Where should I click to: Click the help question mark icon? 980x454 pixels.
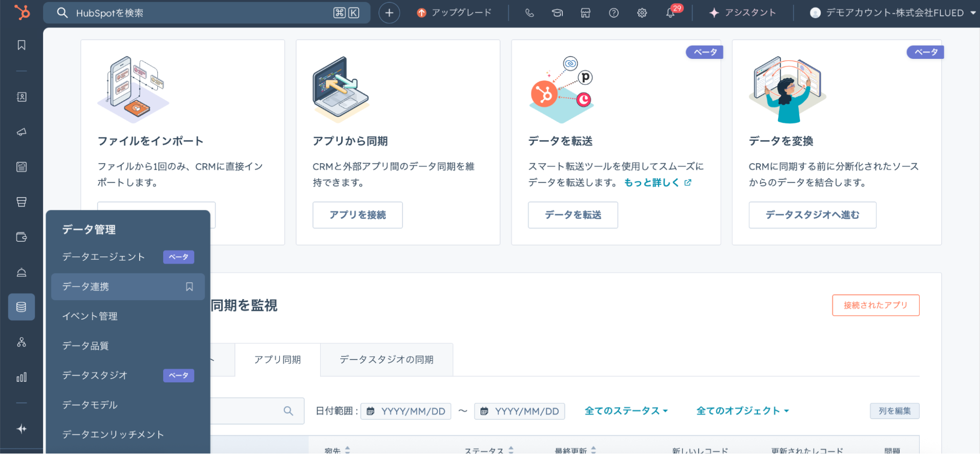[x=613, y=13]
